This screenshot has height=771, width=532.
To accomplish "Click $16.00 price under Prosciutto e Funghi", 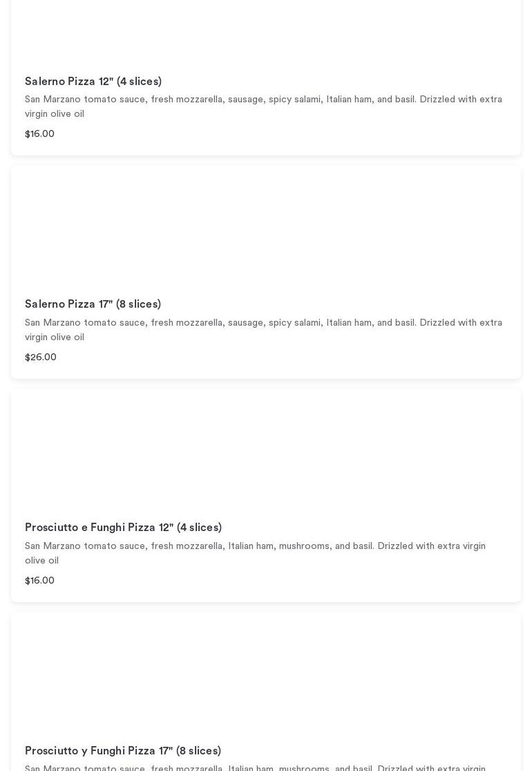I will click(x=39, y=581).
